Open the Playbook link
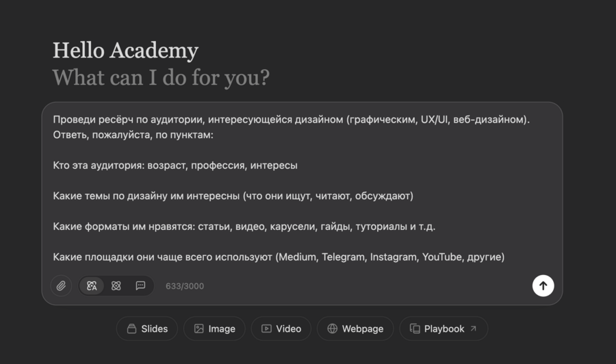The image size is (616, 364). point(444,329)
